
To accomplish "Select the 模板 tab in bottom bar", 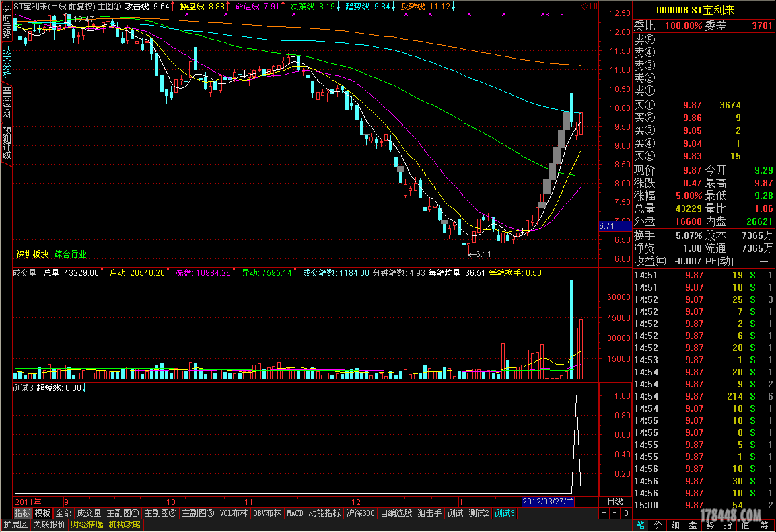I will [x=42, y=513].
